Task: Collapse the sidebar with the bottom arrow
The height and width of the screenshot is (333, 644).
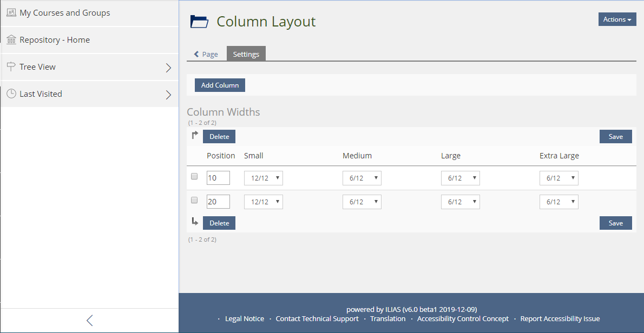Action: click(x=89, y=320)
